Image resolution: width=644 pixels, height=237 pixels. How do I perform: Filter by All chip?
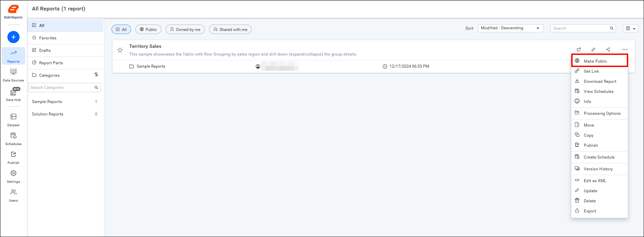[121, 29]
